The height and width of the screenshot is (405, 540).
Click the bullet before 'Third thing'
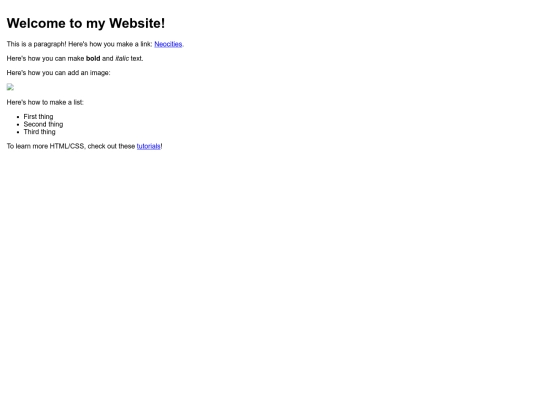18,132
